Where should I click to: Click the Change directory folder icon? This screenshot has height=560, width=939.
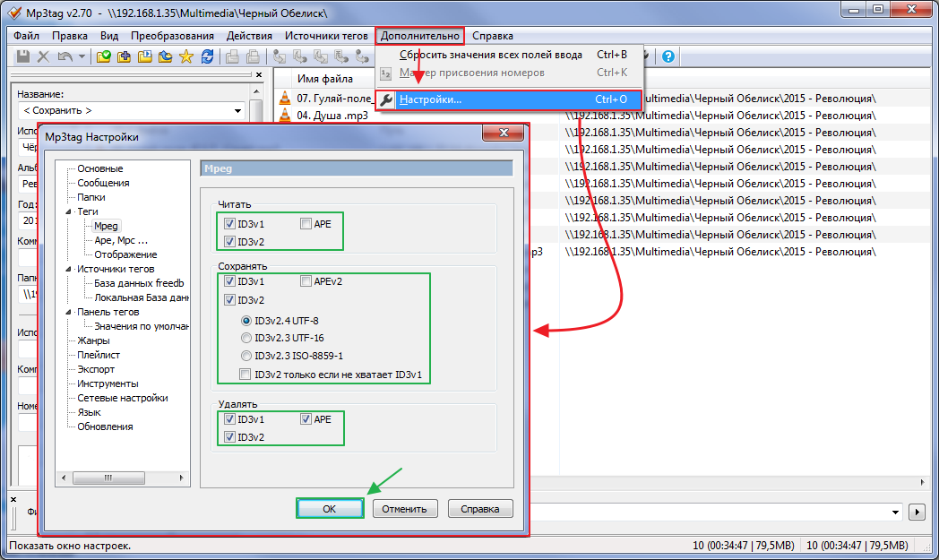pos(104,56)
